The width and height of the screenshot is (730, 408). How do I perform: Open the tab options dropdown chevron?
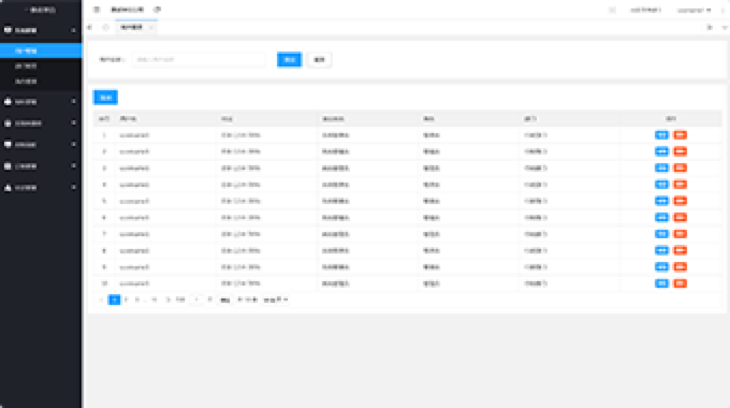click(x=723, y=27)
